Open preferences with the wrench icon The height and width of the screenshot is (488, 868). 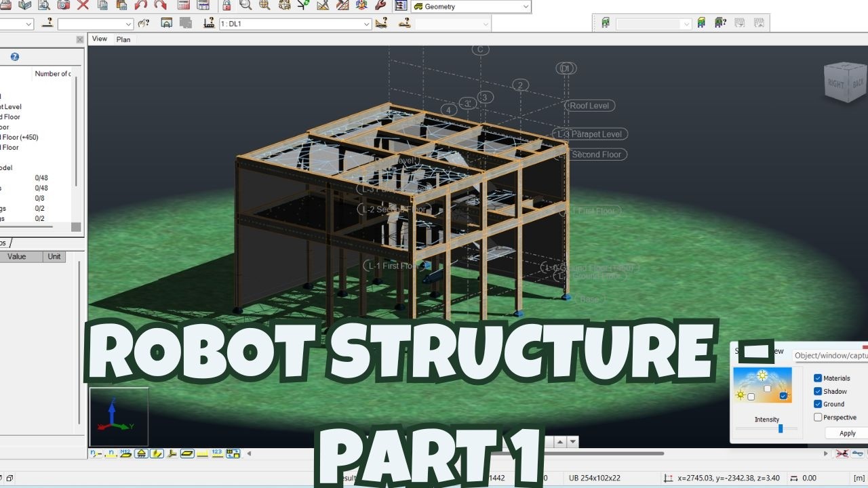[x=380, y=5]
